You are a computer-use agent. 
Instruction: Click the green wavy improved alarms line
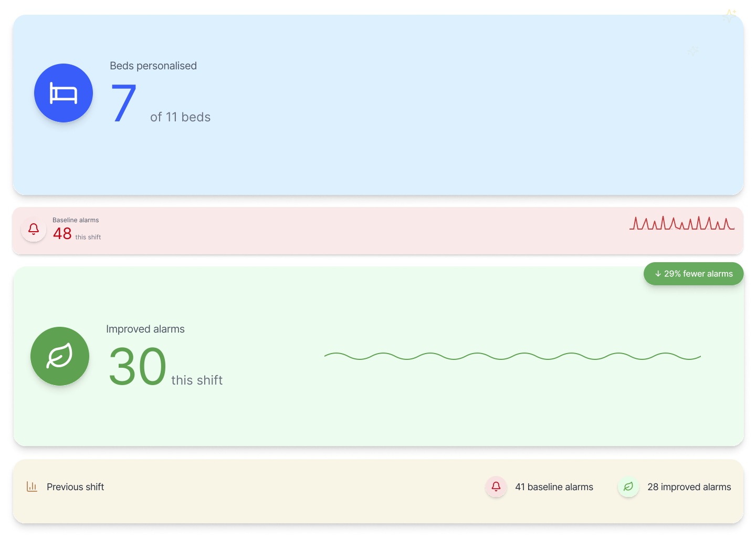click(x=512, y=356)
